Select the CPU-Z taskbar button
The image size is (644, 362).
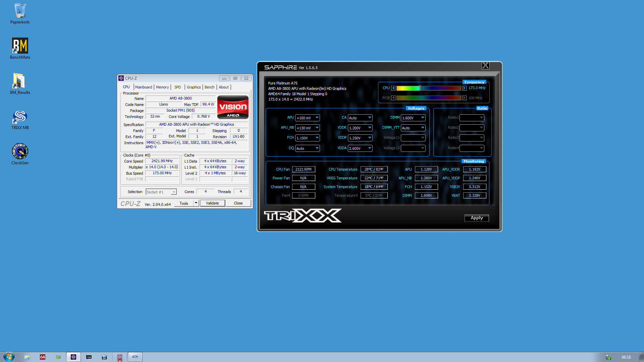pos(73,357)
